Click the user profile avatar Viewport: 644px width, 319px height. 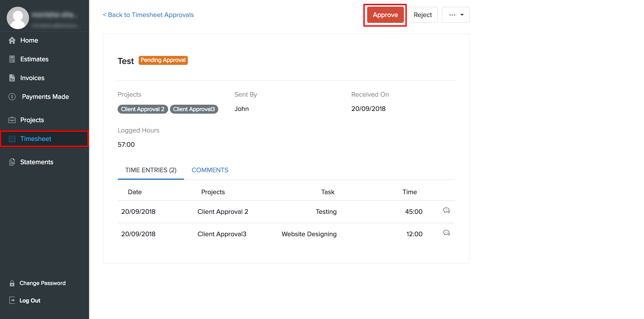17,17
